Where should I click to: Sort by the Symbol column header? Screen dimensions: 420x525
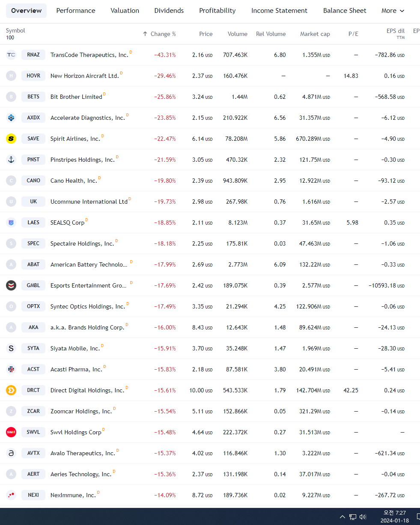coord(15,31)
